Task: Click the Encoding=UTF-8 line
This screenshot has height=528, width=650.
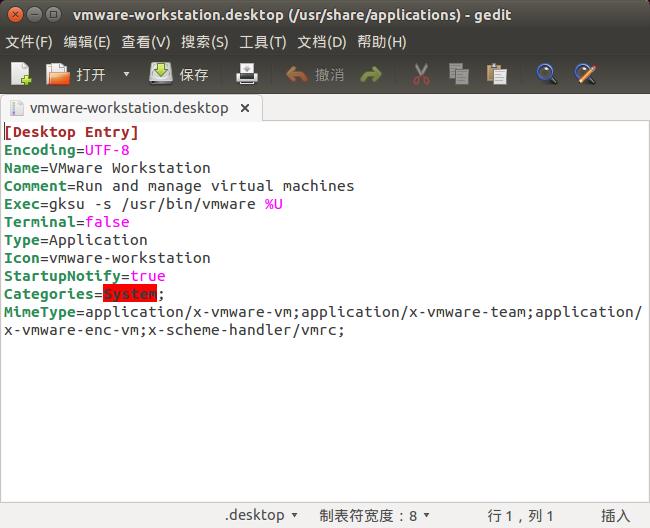Action: pos(67,150)
